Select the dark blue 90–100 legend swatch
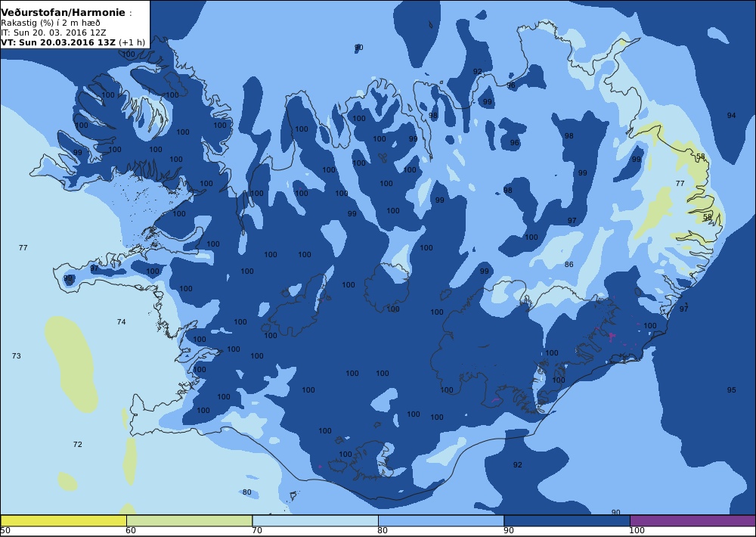This screenshot has width=756, height=537. (567, 520)
